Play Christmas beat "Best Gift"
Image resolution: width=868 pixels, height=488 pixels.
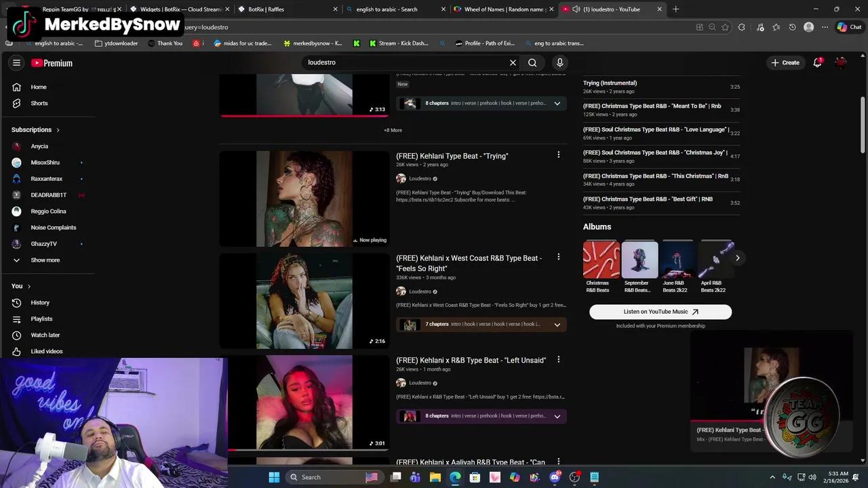(x=661, y=203)
